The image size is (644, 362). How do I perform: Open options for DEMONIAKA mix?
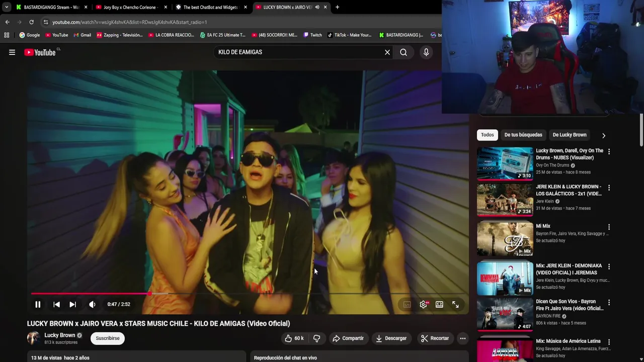(x=609, y=266)
